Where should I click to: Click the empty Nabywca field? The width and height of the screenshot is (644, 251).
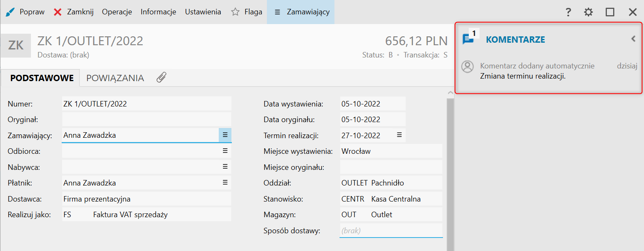[x=140, y=167]
